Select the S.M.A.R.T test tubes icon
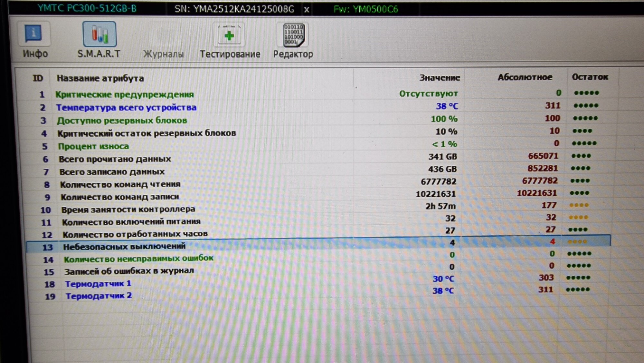The height and width of the screenshot is (363, 644). click(x=99, y=34)
